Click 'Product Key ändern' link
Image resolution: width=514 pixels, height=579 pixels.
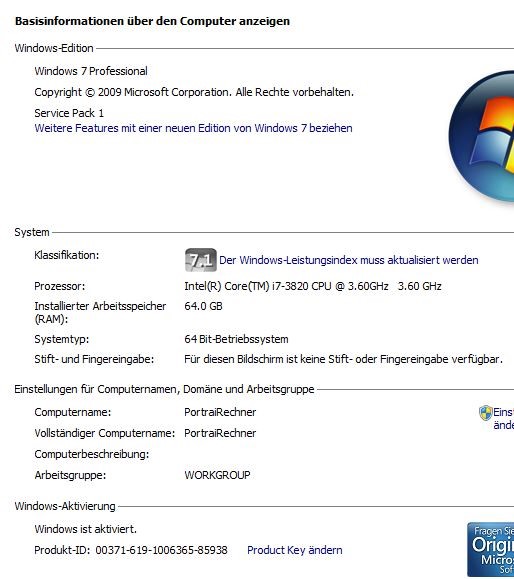click(x=294, y=550)
